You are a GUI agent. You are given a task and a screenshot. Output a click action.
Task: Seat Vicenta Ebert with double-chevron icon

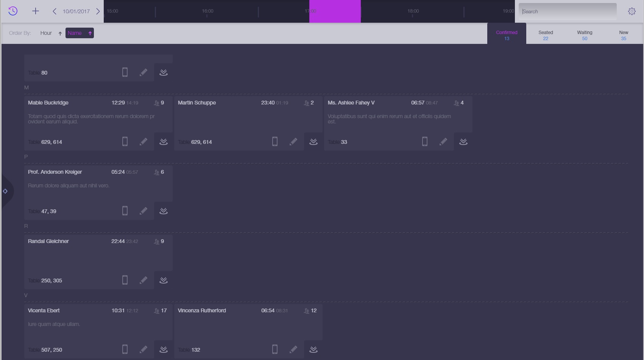pyautogui.click(x=164, y=349)
